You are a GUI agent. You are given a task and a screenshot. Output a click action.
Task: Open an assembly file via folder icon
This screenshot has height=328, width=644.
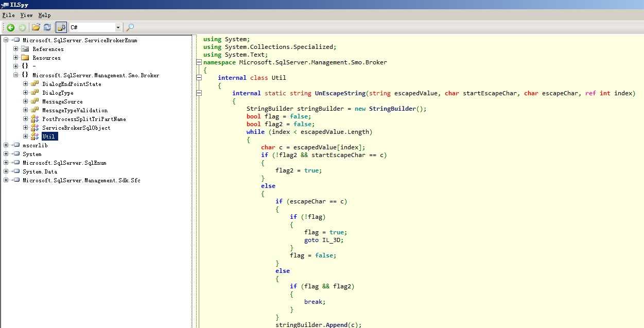[36, 27]
